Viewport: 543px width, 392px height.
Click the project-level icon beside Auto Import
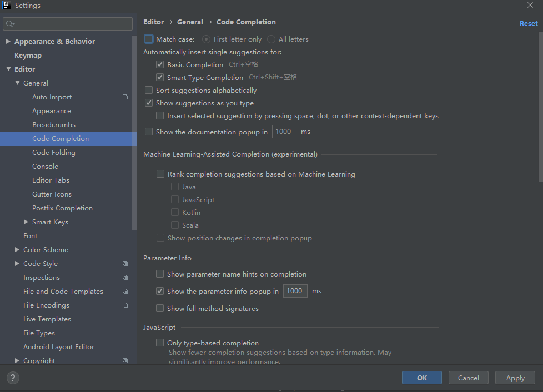pyautogui.click(x=125, y=97)
